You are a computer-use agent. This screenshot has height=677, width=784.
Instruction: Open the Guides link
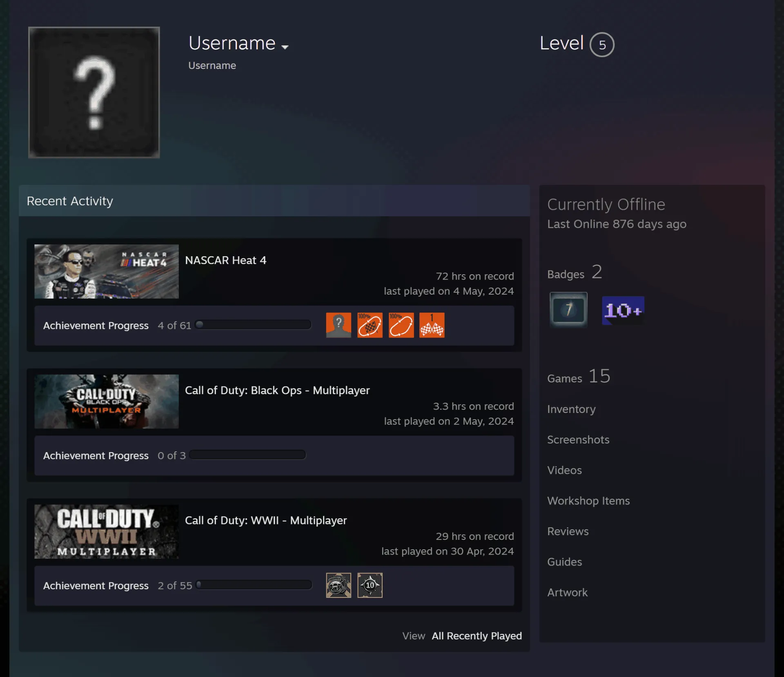565,562
